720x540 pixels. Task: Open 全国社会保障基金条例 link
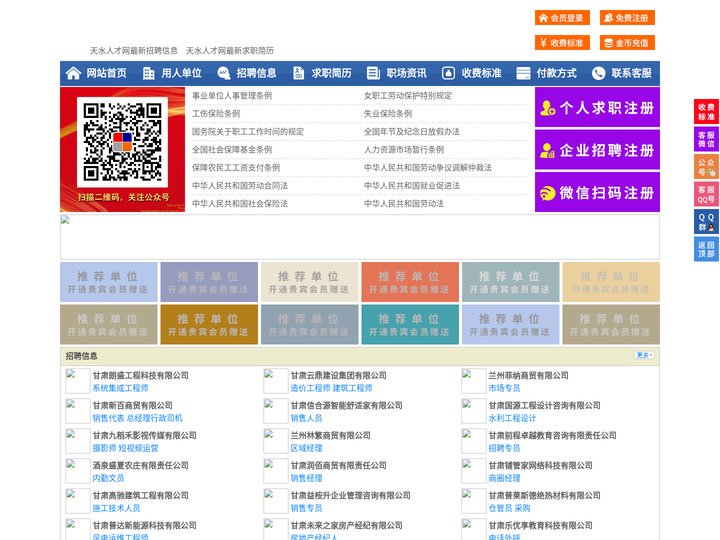point(232,150)
